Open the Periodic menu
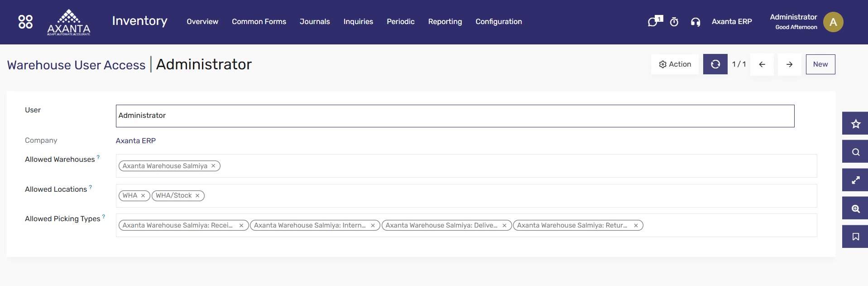Image resolution: width=868 pixels, height=286 pixels. (x=401, y=22)
